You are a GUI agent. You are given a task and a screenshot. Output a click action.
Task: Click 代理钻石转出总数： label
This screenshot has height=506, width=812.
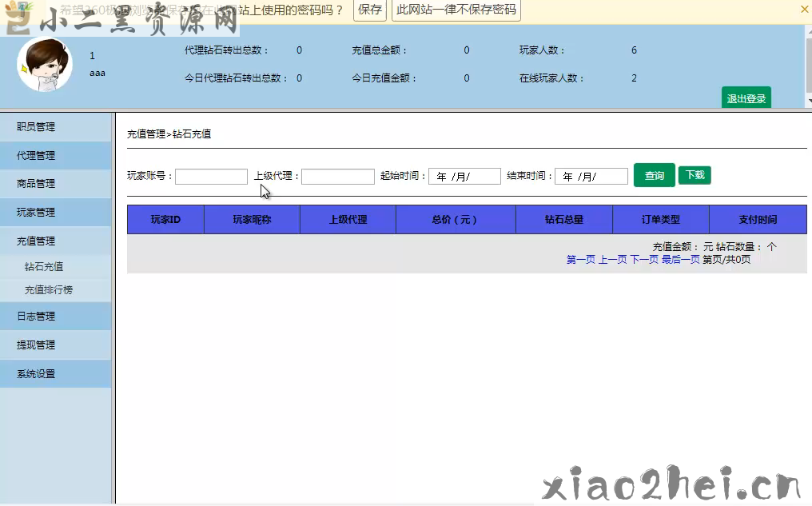click(227, 50)
